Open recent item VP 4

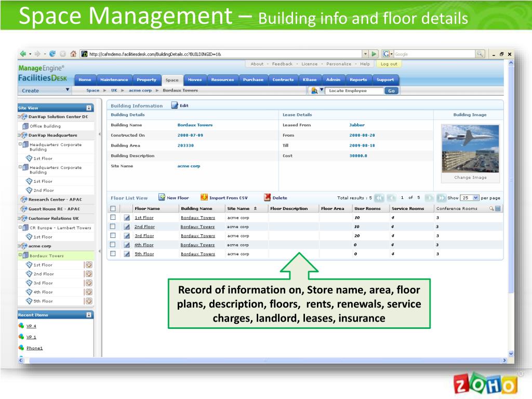31,326
